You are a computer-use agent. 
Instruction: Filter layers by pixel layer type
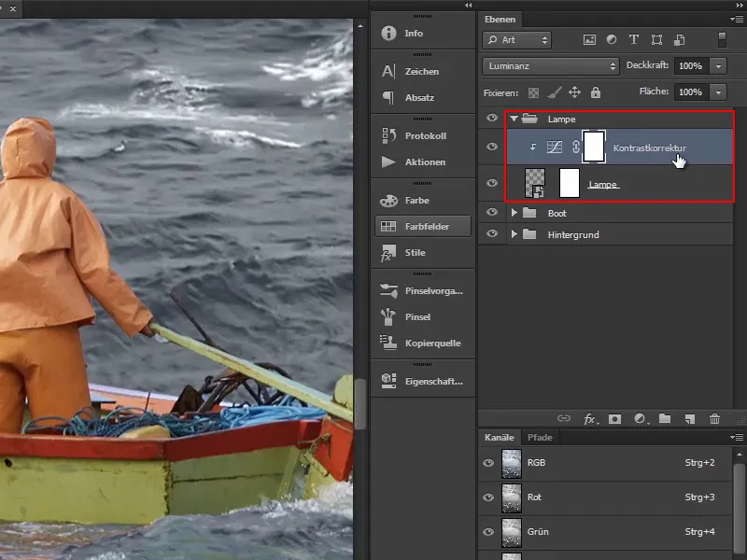(x=589, y=40)
